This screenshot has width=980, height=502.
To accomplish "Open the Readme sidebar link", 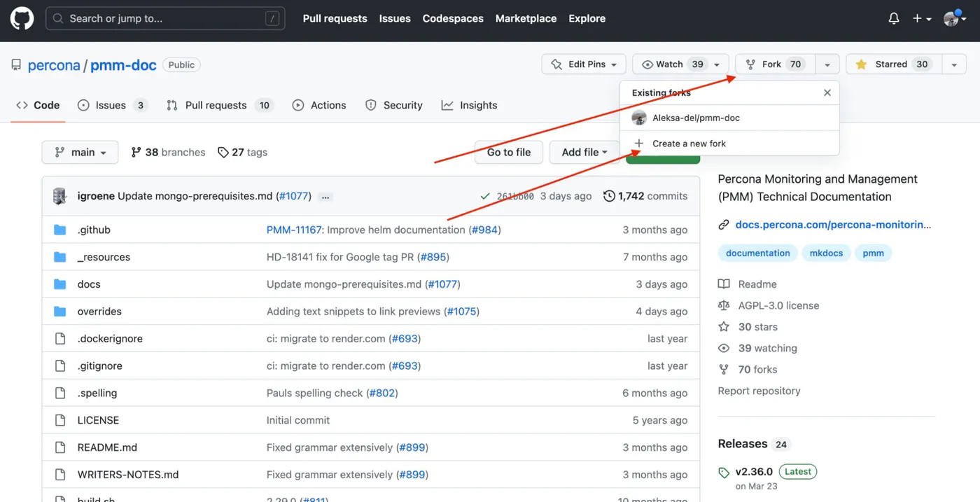I will point(748,284).
